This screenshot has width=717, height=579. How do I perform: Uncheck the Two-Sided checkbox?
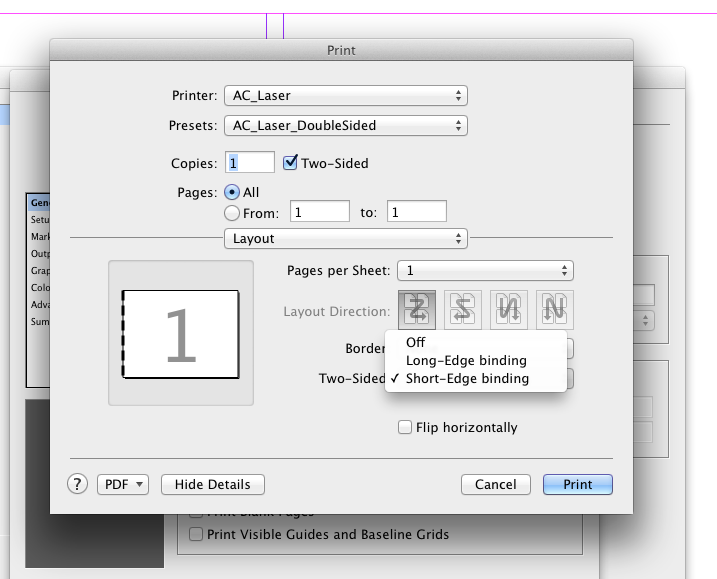tap(292, 163)
